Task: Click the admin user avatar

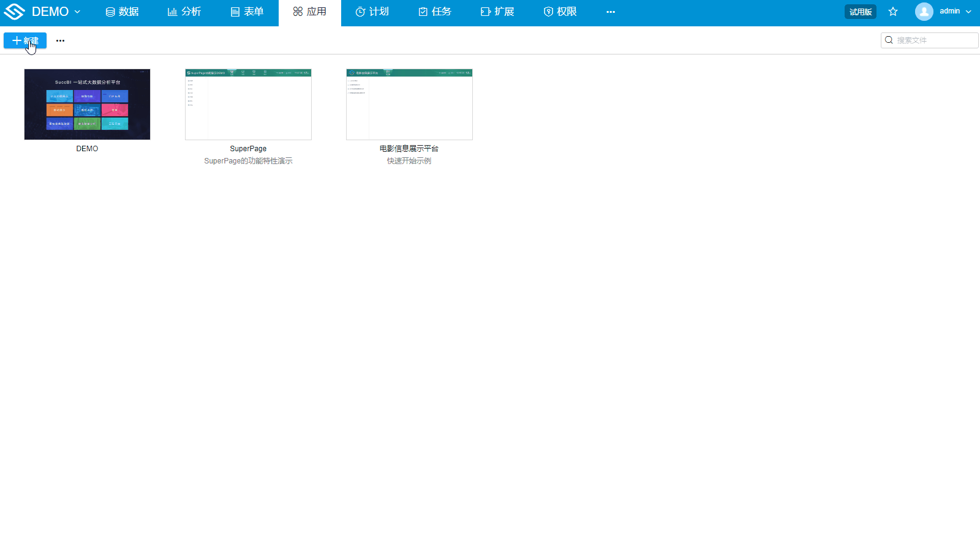Action: [924, 12]
